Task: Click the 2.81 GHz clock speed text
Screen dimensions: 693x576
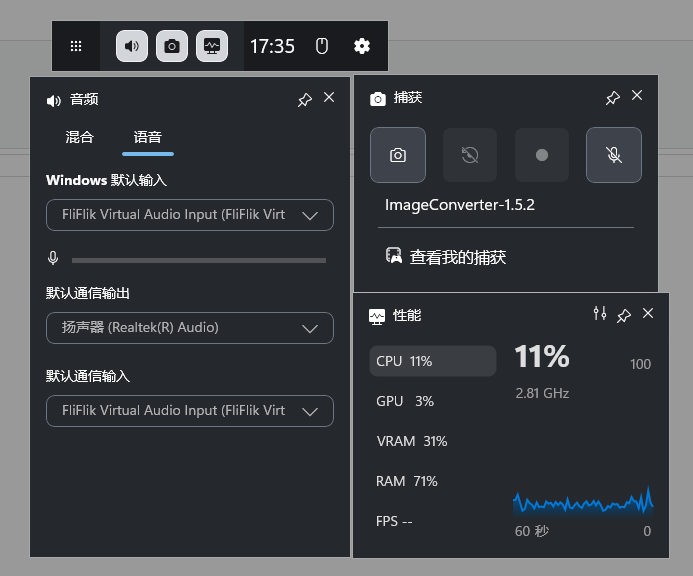Action: (x=542, y=393)
